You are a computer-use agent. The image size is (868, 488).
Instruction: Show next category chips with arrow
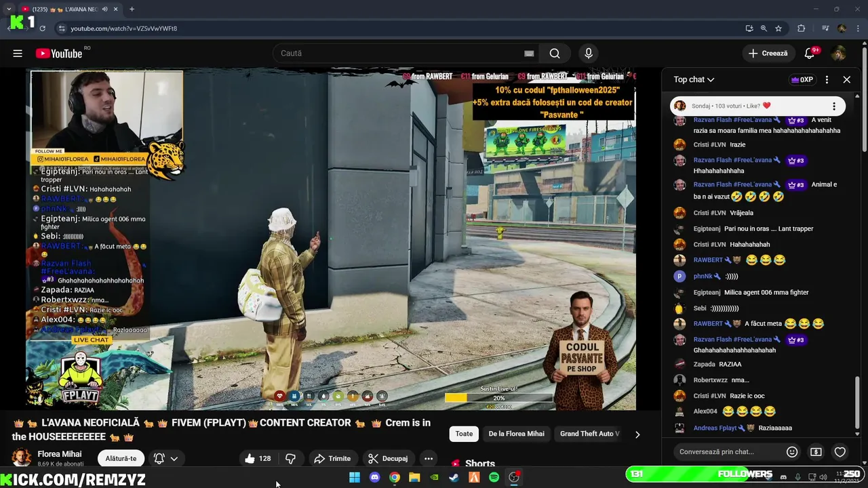(x=637, y=434)
